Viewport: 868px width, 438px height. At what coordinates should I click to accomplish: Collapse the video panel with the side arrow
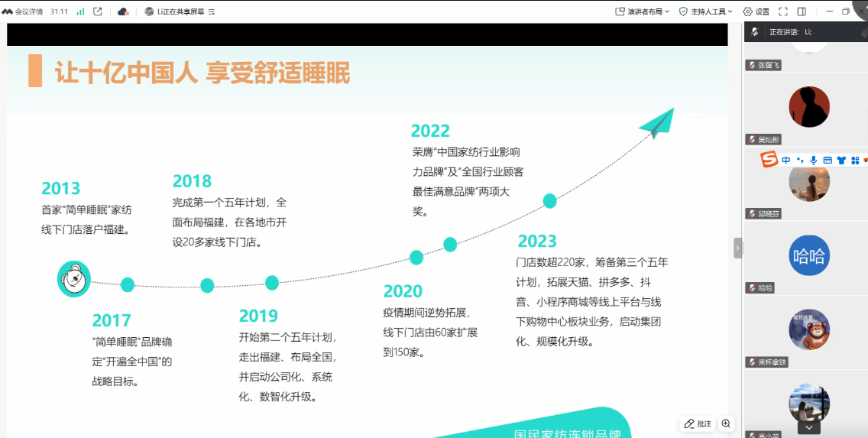[x=737, y=248]
